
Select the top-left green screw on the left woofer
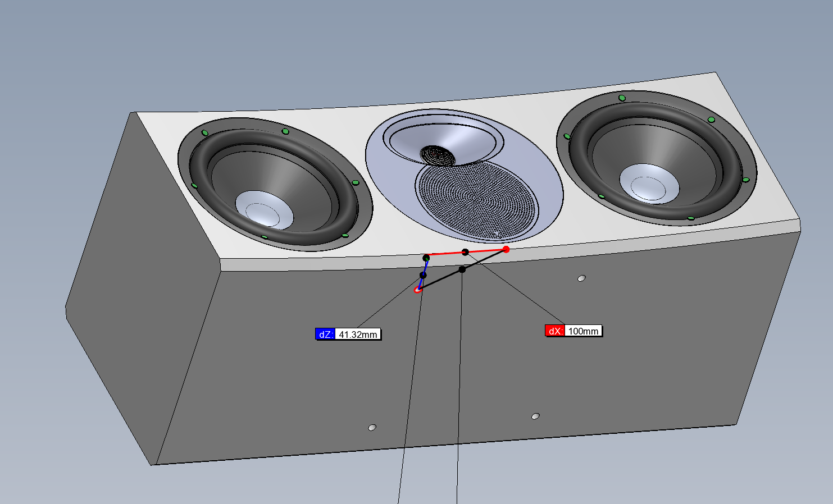(205, 133)
